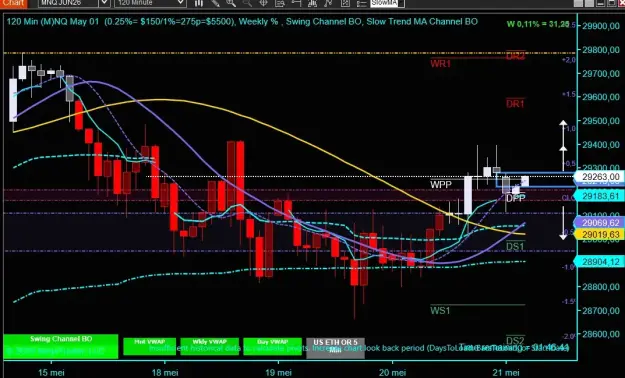Click the W 0,11% weekly percent readout

pos(538,24)
